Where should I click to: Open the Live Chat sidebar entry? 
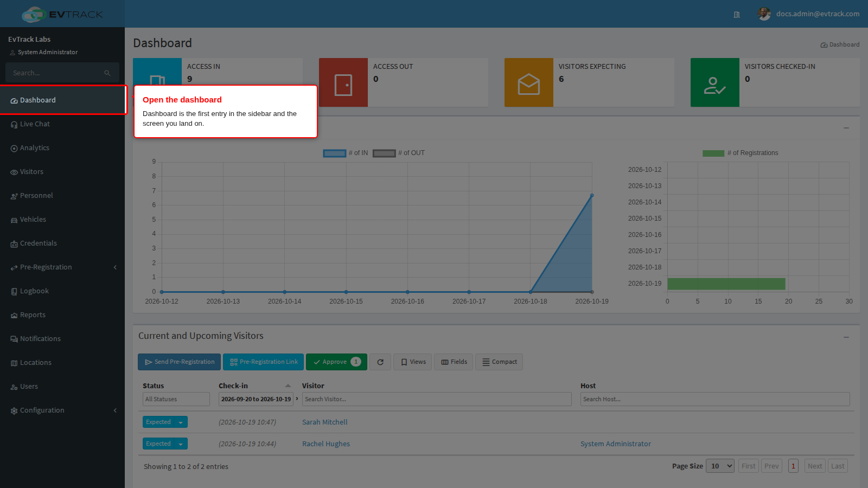(62, 124)
